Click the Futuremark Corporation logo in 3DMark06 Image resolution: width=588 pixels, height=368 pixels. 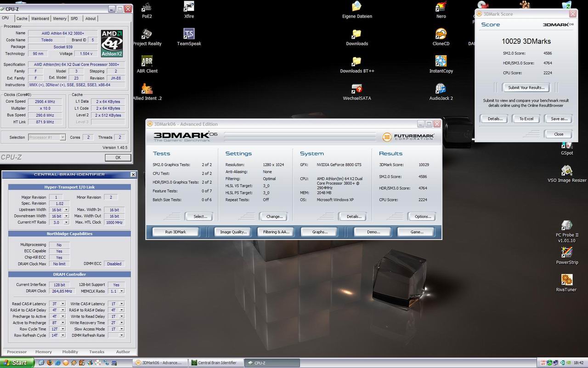coord(408,137)
